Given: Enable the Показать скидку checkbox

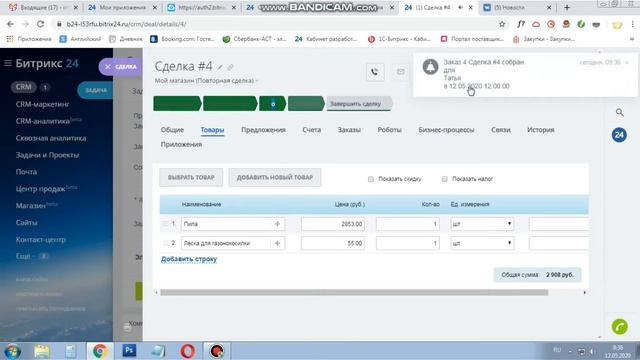Looking at the screenshot, I should coord(371,179).
